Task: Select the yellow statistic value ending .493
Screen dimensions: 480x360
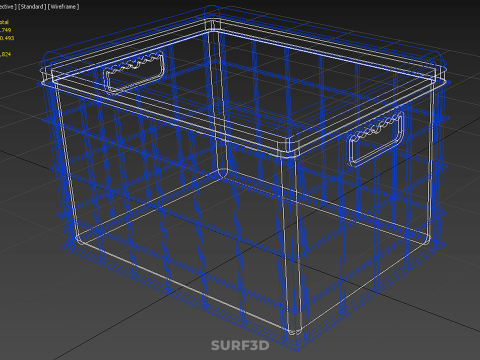Action: [x=7, y=38]
